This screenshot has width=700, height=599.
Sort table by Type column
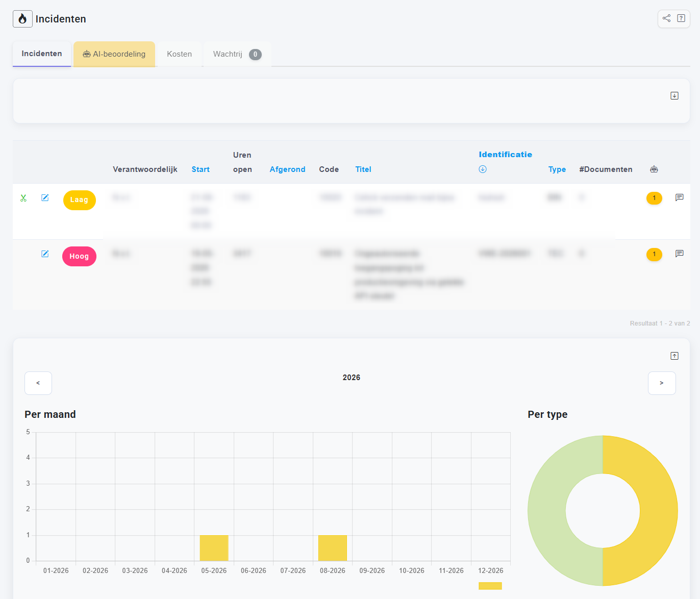pyautogui.click(x=557, y=169)
